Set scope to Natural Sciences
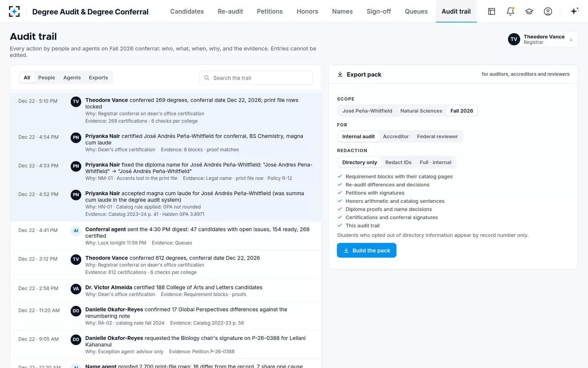 [x=421, y=111]
